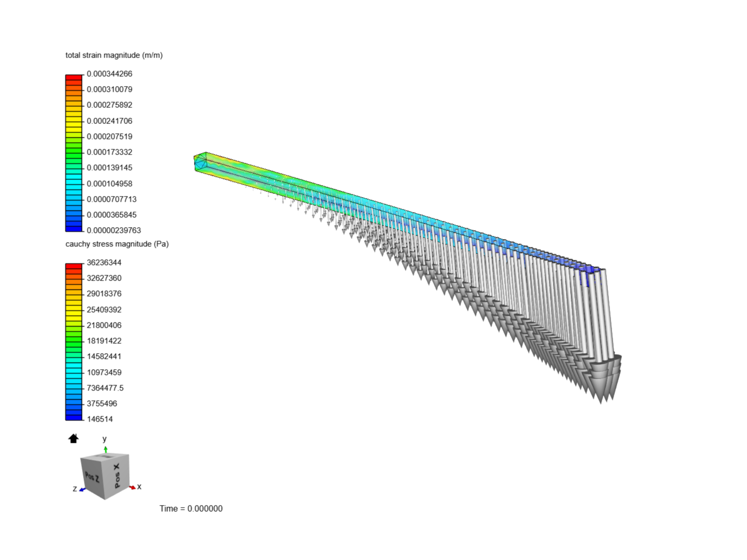Click the top face of orientation cube
Viewport: 747px width, 560px height.
105,456
